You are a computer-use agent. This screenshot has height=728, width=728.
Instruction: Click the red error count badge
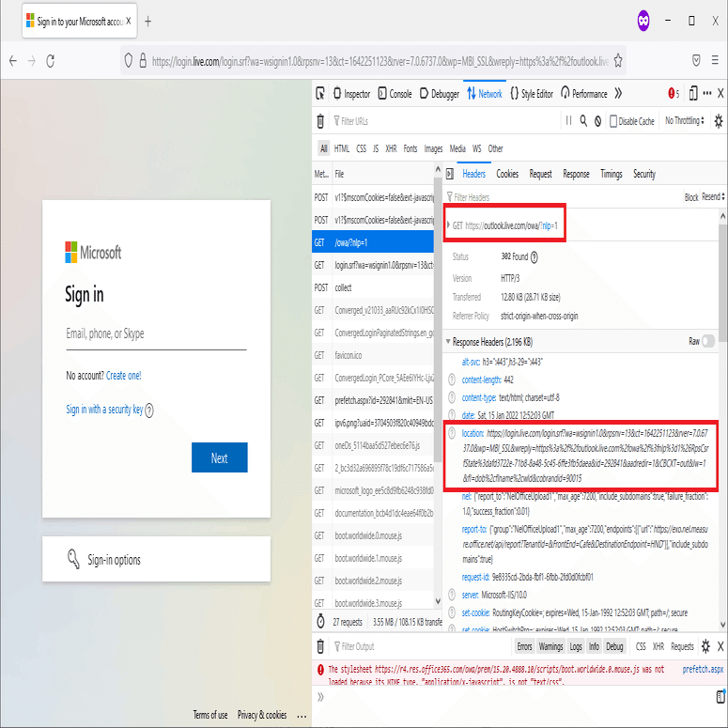click(x=674, y=94)
